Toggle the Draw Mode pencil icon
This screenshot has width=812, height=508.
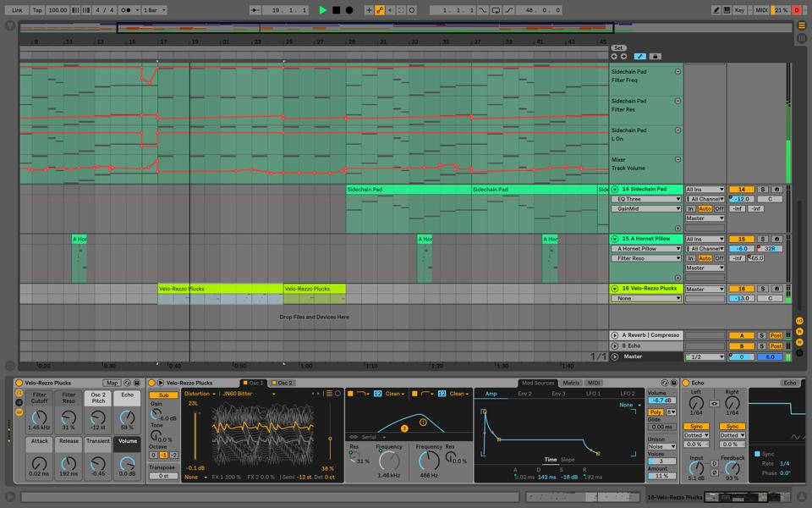coord(716,10)
